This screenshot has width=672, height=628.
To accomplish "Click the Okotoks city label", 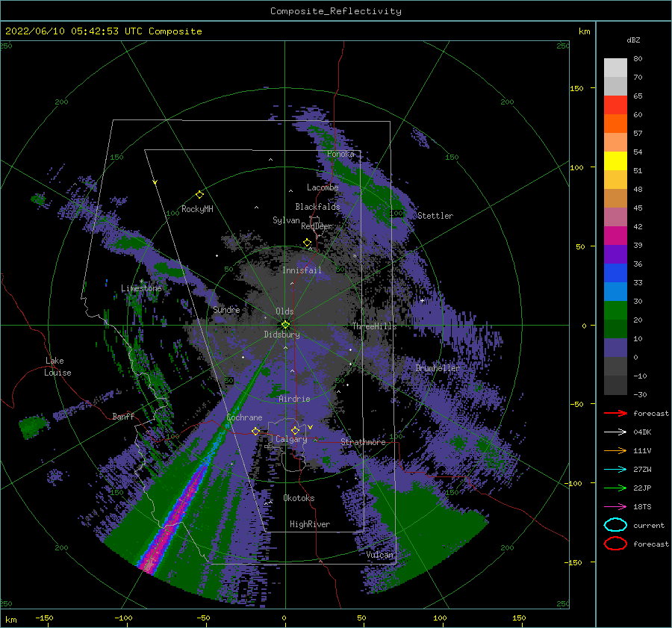I will pos(299,498).
